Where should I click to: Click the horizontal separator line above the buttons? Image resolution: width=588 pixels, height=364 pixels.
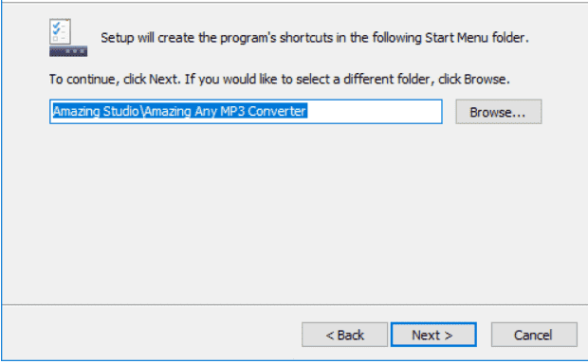295,305
